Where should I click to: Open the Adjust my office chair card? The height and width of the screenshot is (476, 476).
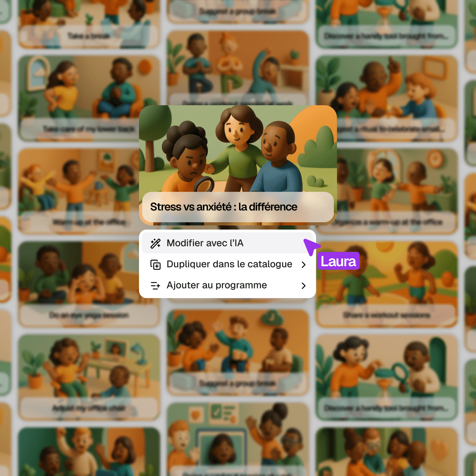(x=89, y=378)
